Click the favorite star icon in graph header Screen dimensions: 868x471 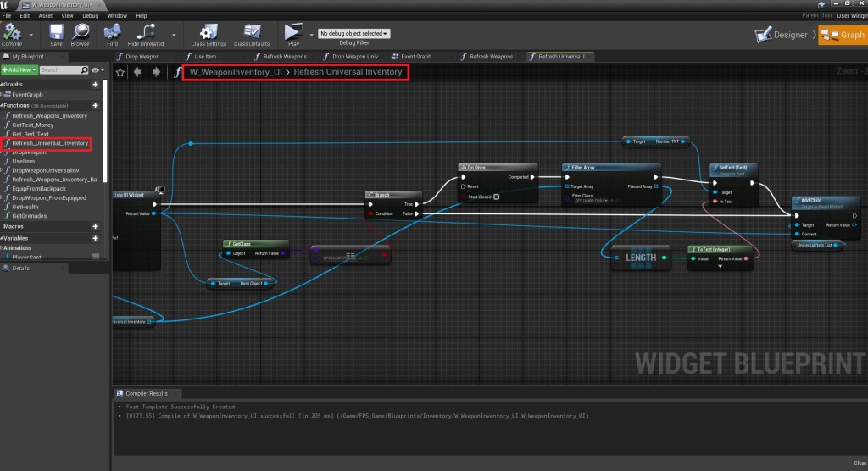pos(120,73)
